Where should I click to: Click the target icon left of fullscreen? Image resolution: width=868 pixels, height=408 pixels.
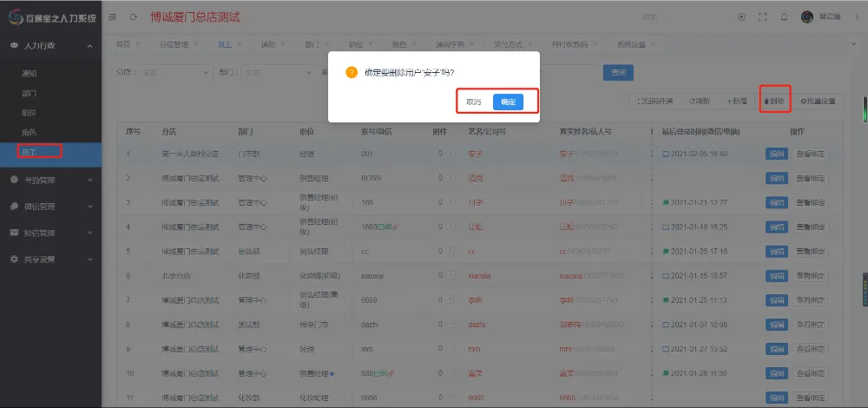click(740, 16)
